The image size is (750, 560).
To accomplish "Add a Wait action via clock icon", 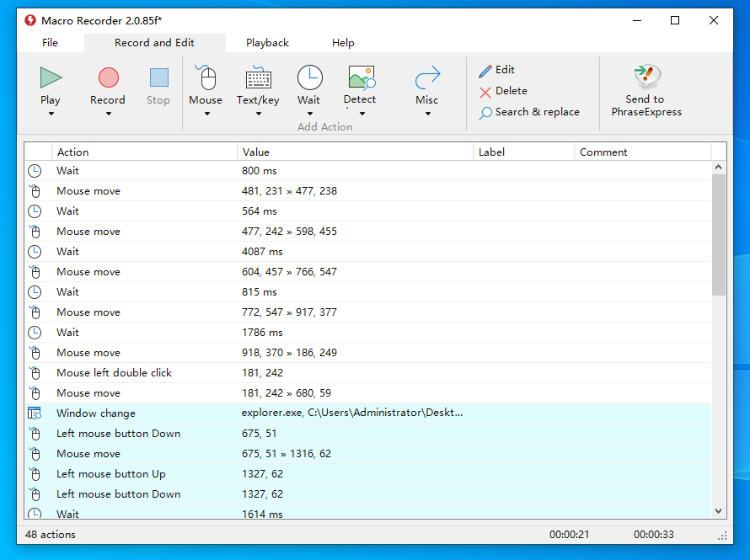I will (310, 77).
